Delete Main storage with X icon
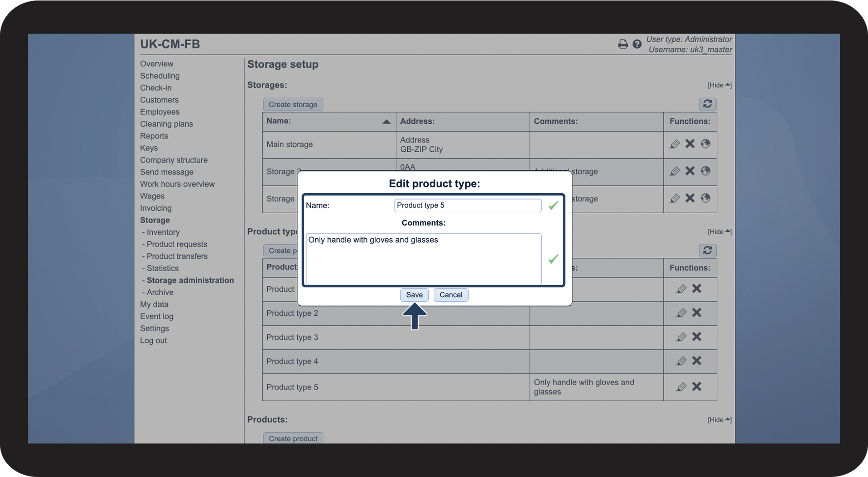Screen dimensions: 868x477 tap(690, 144)
